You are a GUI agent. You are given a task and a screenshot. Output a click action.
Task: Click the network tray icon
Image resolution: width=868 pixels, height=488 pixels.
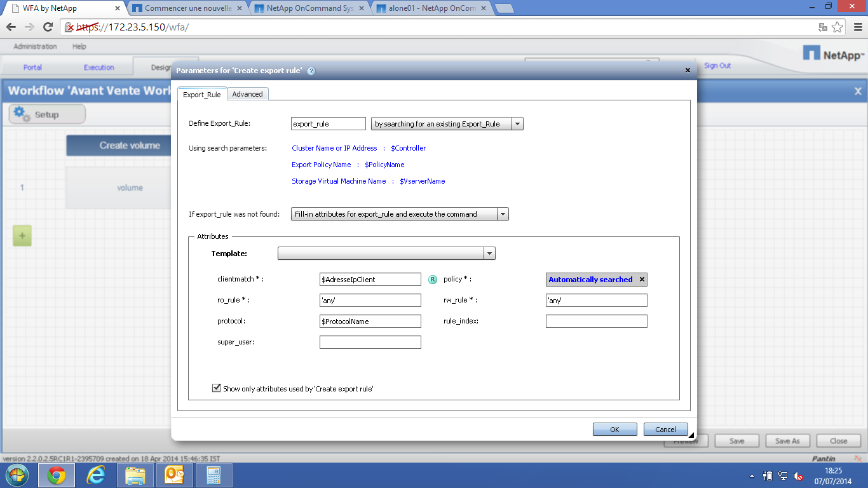(783, 475)
